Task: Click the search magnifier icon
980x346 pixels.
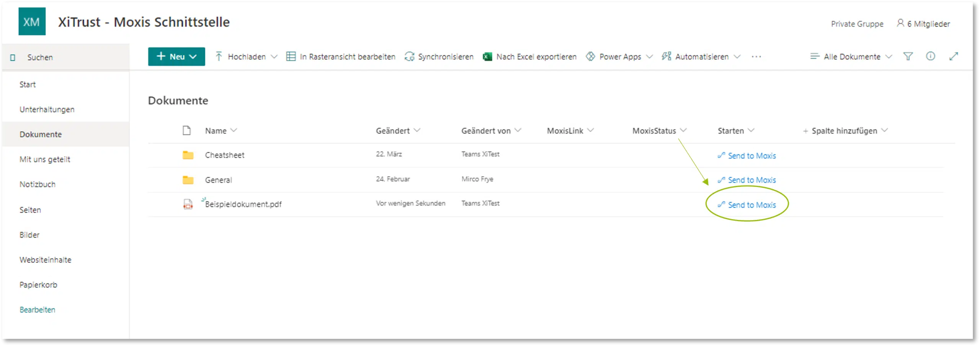Action: (13, 57)
